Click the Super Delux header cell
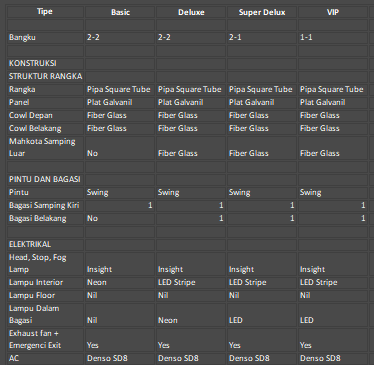The width and height of the screenshot is (374, 365). coord(262,12)
